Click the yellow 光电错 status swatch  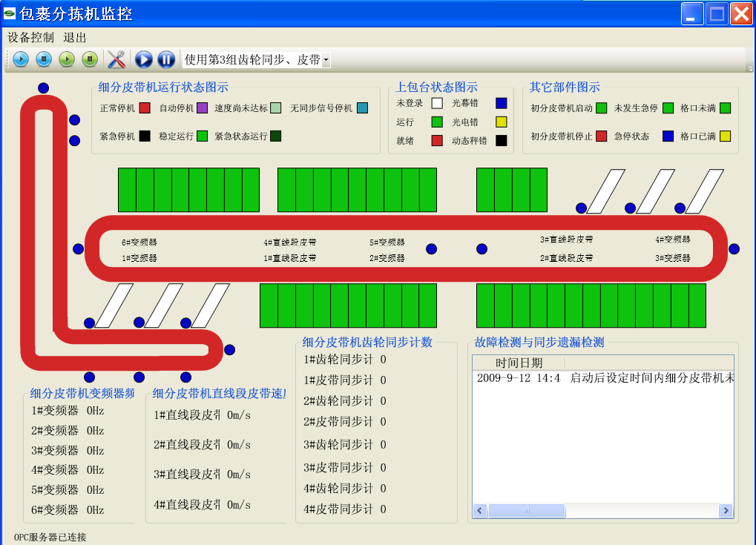click(x=502, y=122)
